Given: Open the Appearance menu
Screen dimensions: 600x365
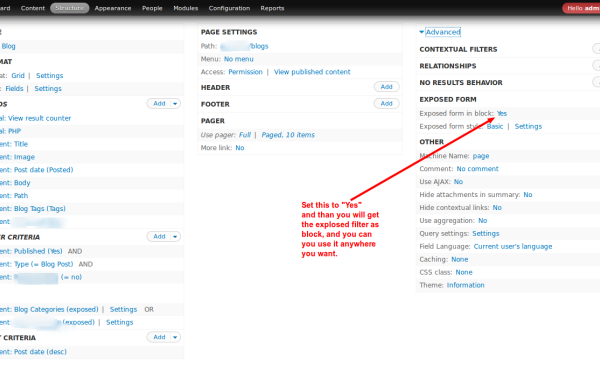Looking at the screenshot, I should tap(113, 8).
